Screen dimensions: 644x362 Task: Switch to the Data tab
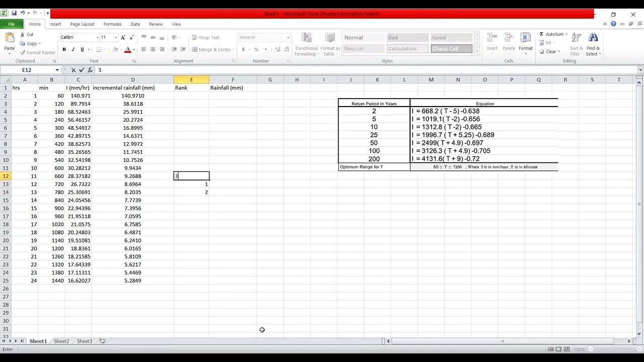135,24
